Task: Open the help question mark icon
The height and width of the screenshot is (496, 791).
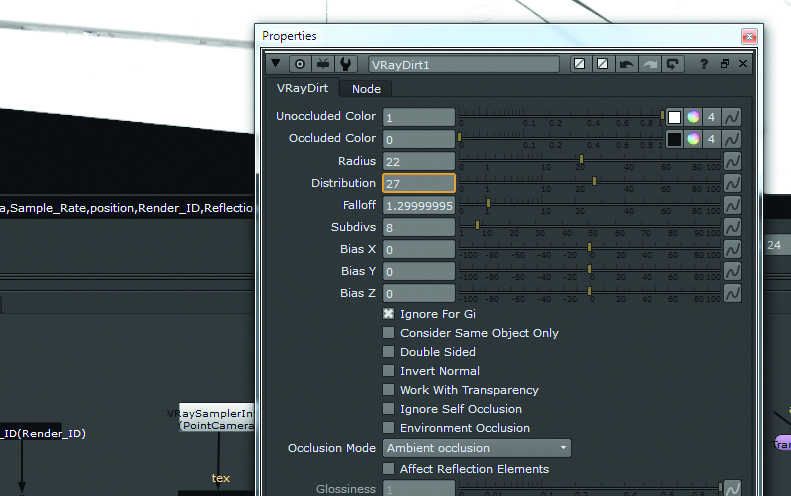Action: click(704, 64)
